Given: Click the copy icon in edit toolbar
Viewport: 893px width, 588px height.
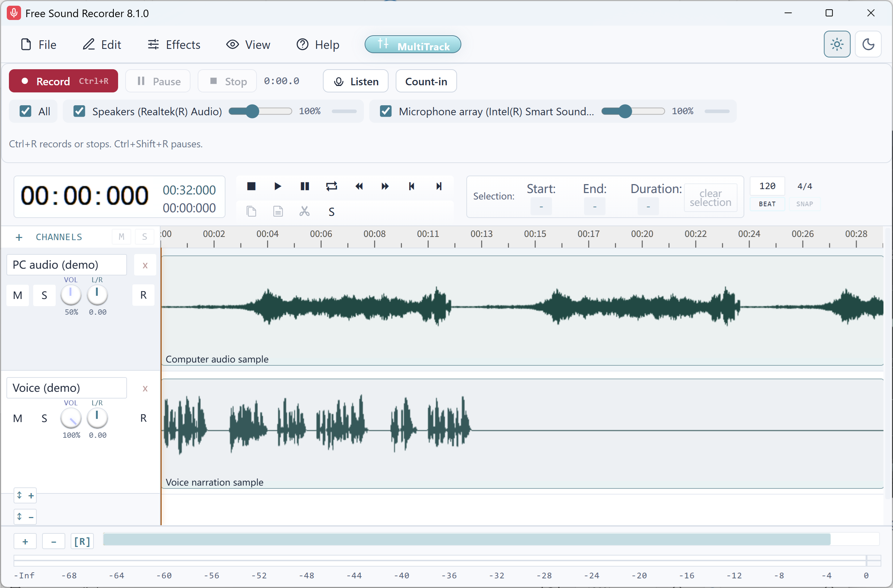Looking at the screenshot, I should [x=251, y=212].
